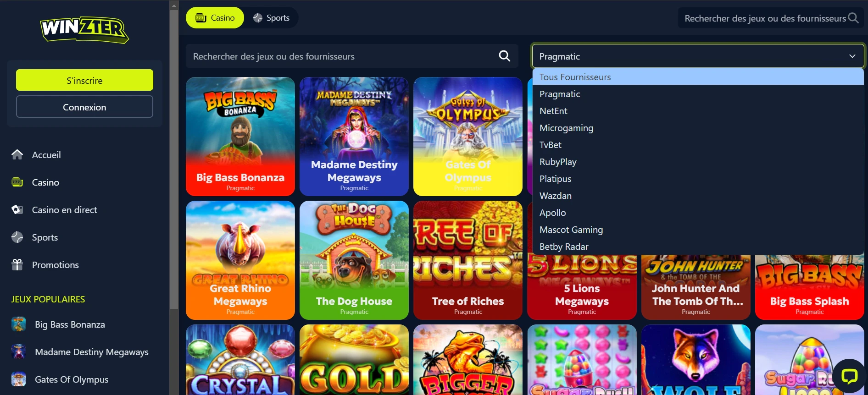Open the Wolf game card thumbnail

coord(696,360)
